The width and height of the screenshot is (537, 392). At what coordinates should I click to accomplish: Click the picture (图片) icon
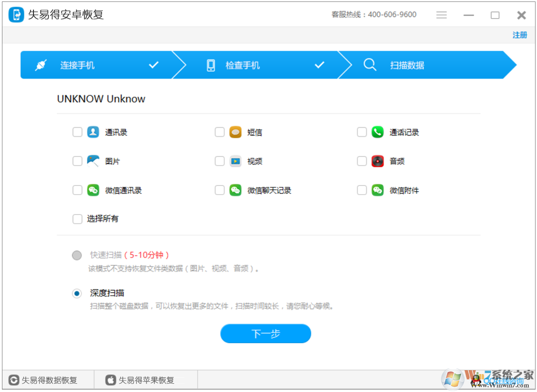pyautogui.click(x=93, y=161)
